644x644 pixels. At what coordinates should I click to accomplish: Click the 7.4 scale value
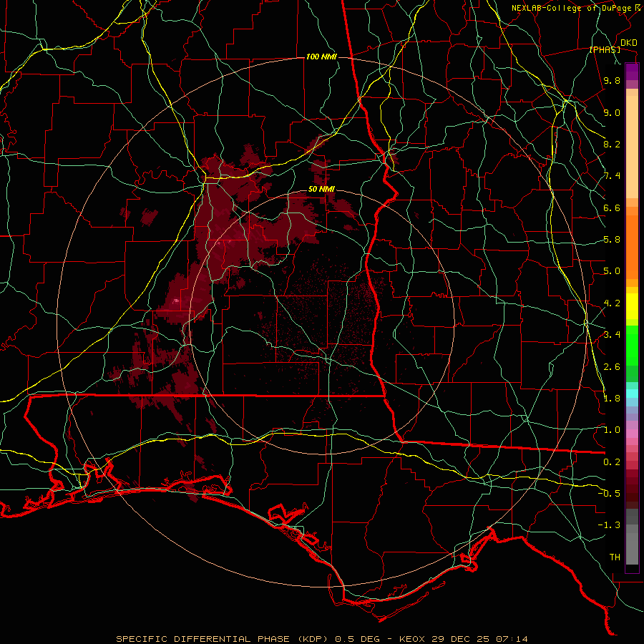point(612,176)
